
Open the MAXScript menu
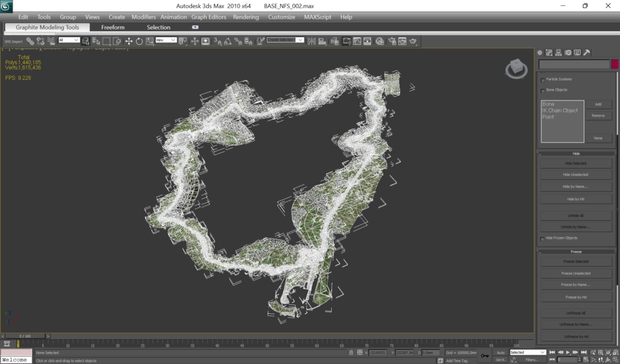click(317, 17)
